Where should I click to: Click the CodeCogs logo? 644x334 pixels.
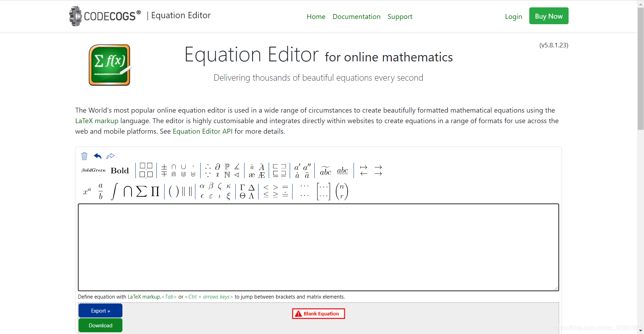click(x=105, y=16)
